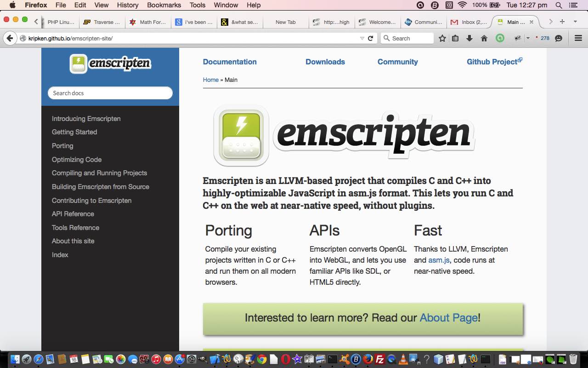Image resolution: width=588 pixels, height=368 pixels.
Task: Click the address bar URL
Action: tap(70, 38)
